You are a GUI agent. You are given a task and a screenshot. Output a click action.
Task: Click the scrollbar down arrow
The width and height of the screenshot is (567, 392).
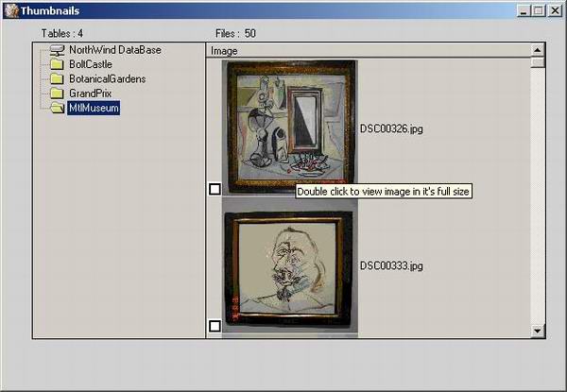click(538, 331)
